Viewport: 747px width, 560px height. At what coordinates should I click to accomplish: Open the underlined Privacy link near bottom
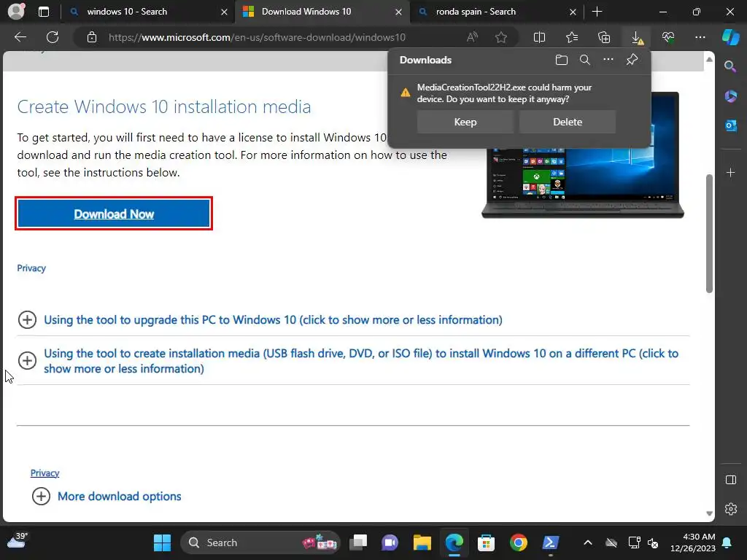coord(44,472)
